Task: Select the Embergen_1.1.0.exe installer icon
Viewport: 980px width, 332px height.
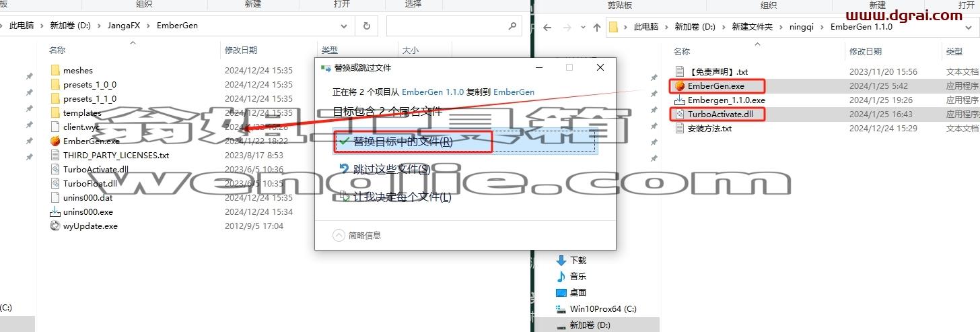Action: point(680,100)
